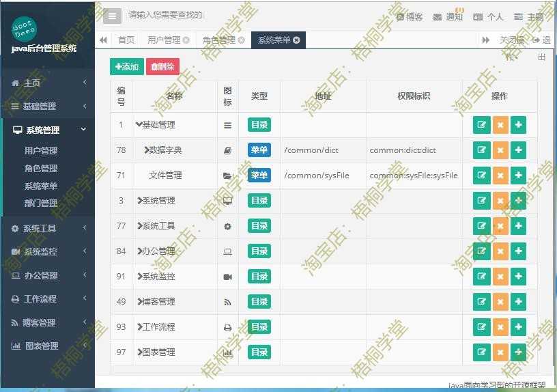Click the ibootDemo logo
This screenshot has height=392, width=557.
coord(24,29)
